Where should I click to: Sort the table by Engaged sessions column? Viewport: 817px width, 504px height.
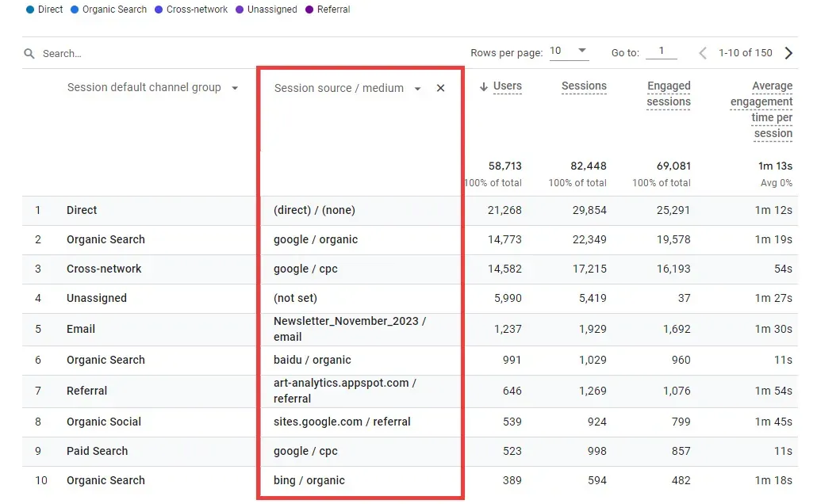click(669, 94)
